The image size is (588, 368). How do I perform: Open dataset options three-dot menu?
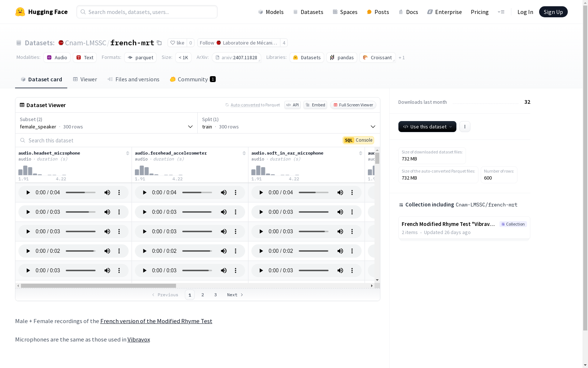click(465, 127)
